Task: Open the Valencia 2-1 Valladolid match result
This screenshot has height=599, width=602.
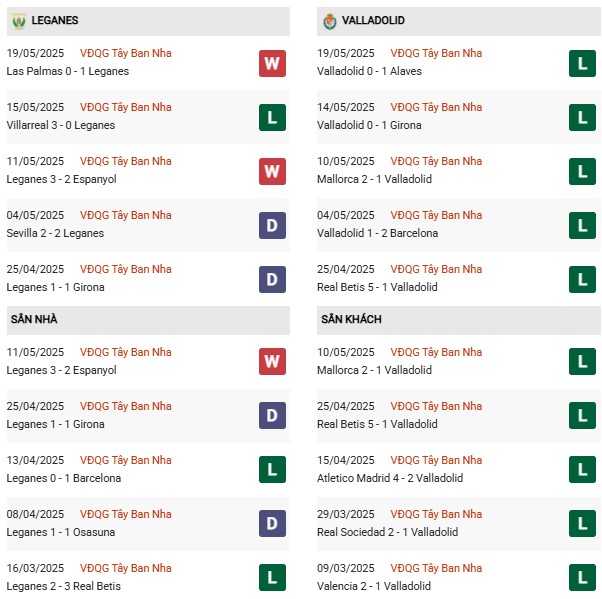Action: [374, 586]
